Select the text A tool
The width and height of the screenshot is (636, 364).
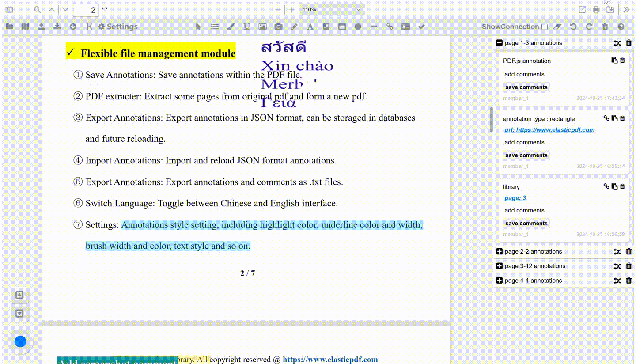tap(310, 27)
